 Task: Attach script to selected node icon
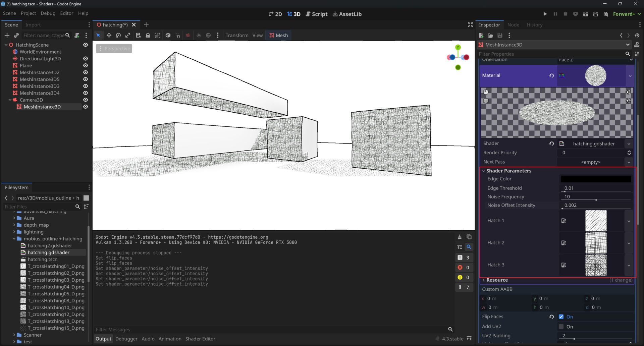coord(77,35)
